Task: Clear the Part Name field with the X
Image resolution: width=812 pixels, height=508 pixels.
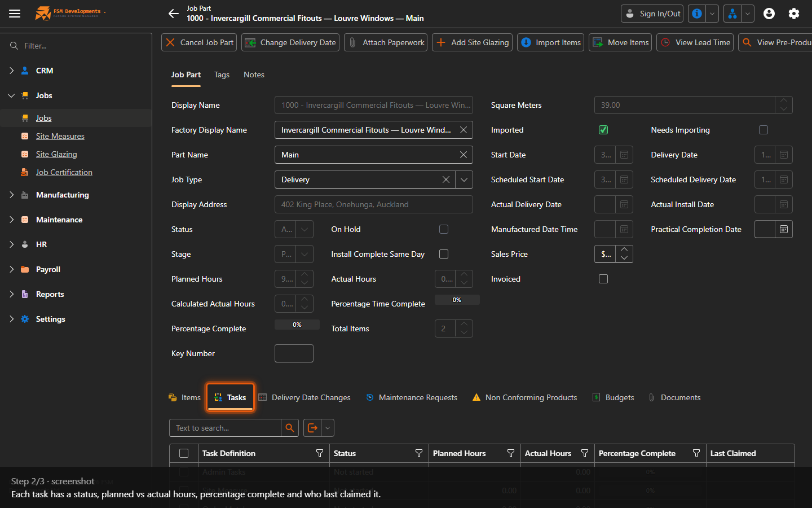Action: (x=464, y=155)
